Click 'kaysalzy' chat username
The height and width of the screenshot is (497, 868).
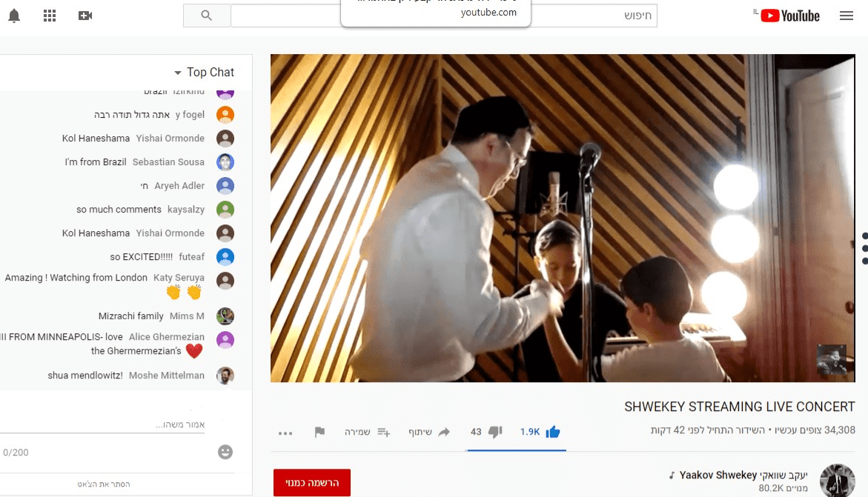pos(186,210)
